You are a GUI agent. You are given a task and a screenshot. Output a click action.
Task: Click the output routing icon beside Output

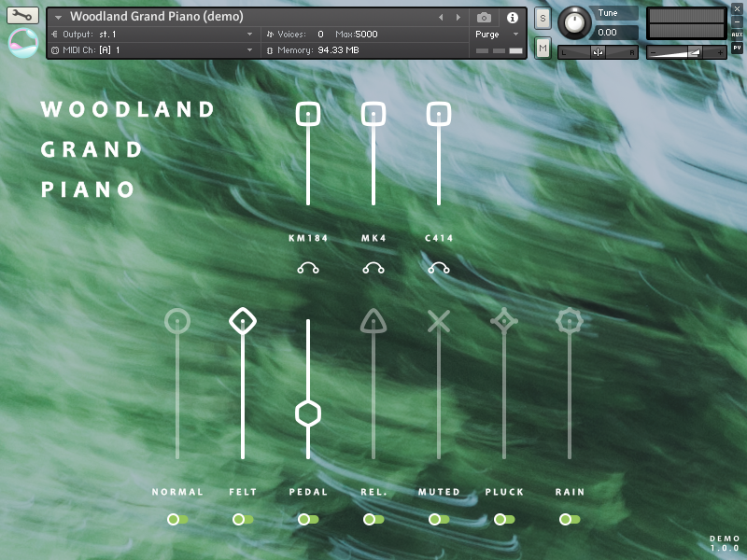click(54, 34)
